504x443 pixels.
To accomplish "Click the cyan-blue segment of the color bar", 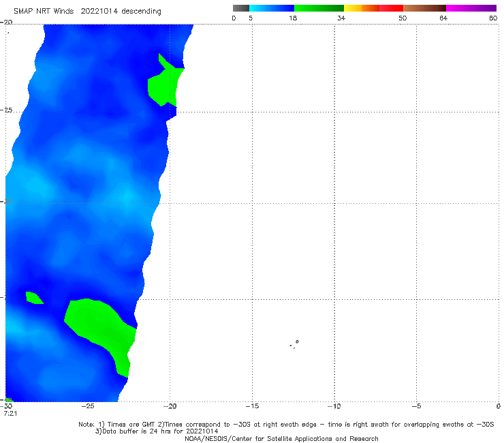I will coord(272,8).
